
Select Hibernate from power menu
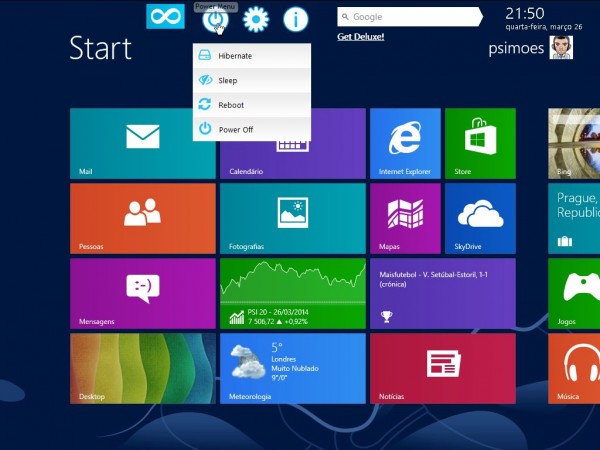tap(252, 56)
